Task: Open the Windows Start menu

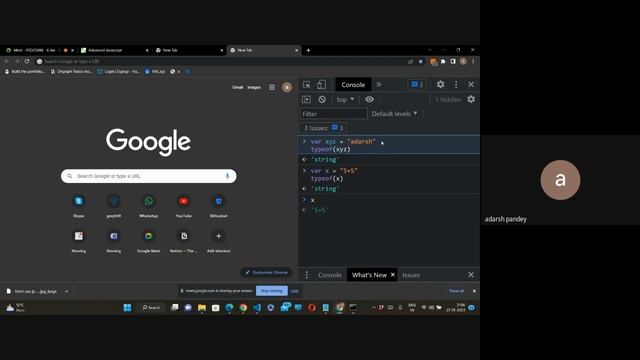Action: coord(127,308)
